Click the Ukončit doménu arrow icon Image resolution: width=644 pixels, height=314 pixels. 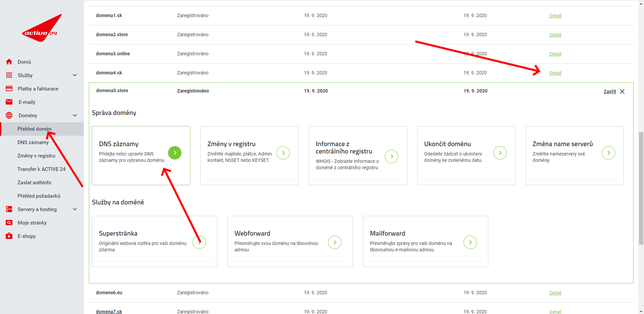500,153
